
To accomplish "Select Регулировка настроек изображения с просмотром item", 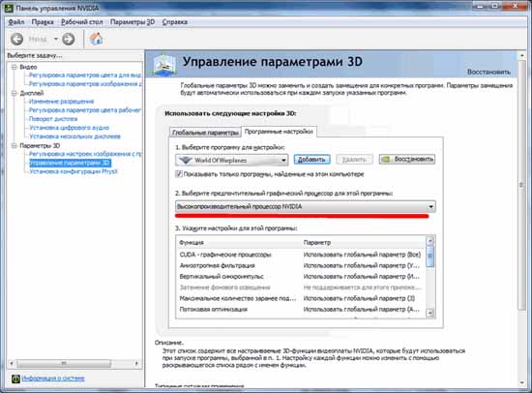I will coord(85,154).
